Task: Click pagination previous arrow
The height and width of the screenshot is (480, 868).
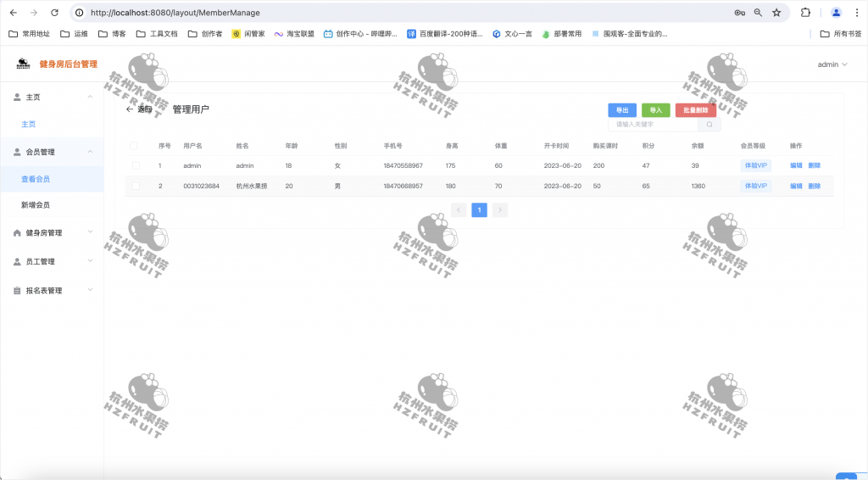Action: pyautogui.click(x=459, y=209)
